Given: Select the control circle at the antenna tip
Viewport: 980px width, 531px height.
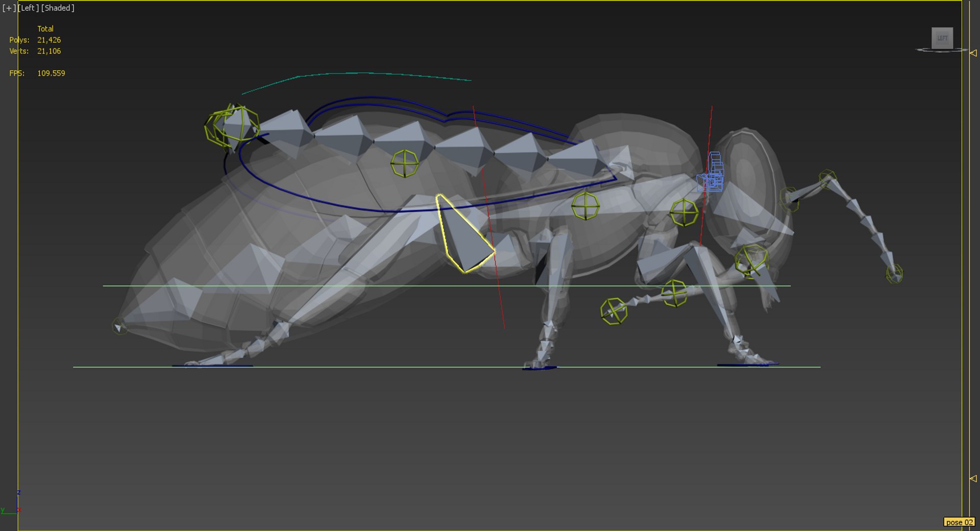Looking at the screenshot, I should [894, 274].
